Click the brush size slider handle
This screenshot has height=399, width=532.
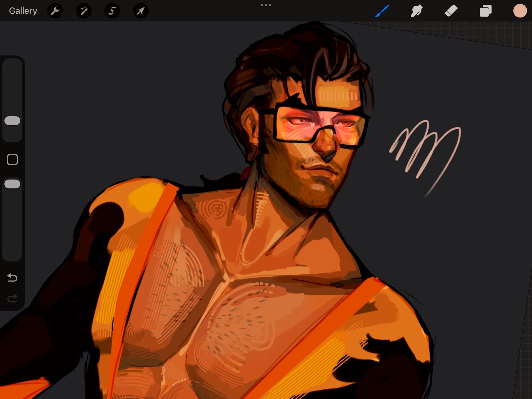pyautogui.click(x=12, y=121)
